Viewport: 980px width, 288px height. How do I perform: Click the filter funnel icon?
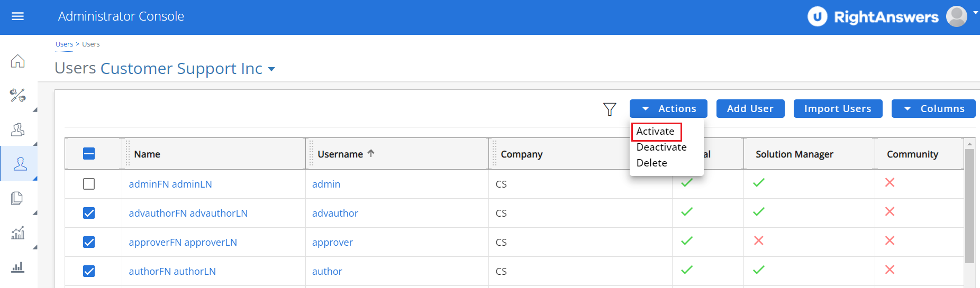(610, 109)
